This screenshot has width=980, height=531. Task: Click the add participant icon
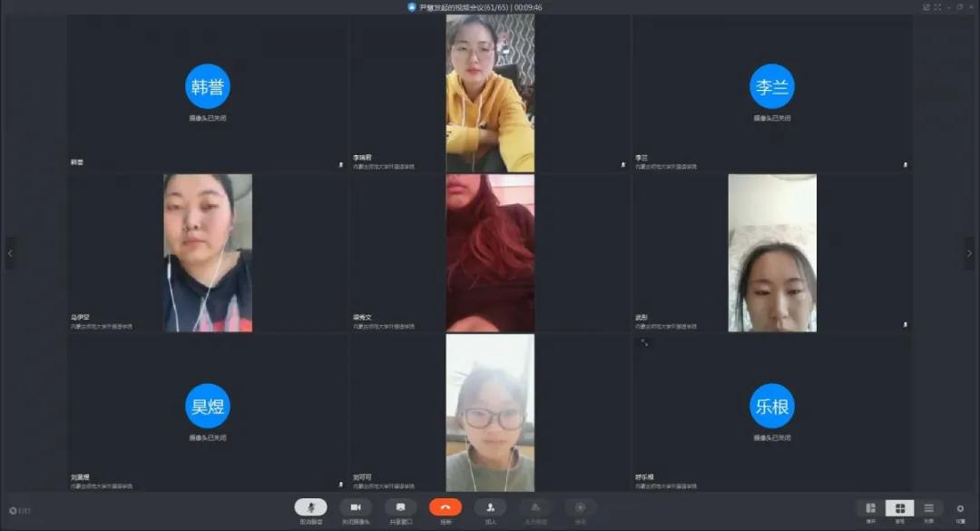point(490,507)
